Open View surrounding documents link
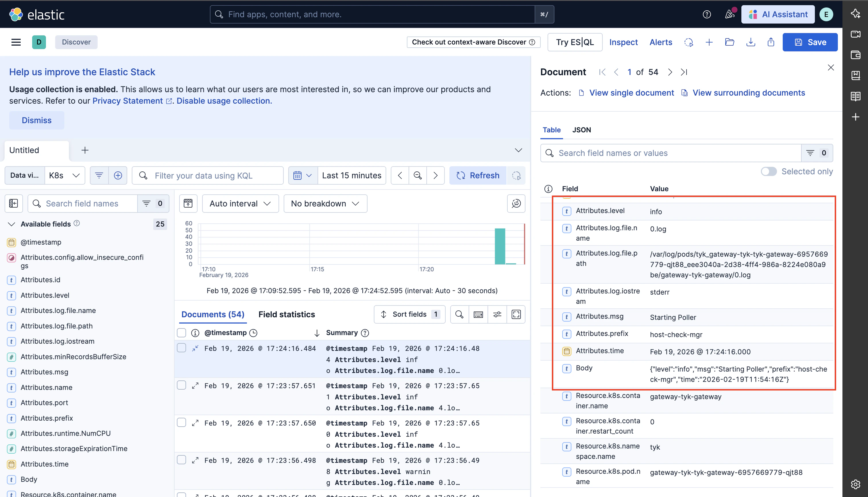868x497 pixels. [749, 92]
